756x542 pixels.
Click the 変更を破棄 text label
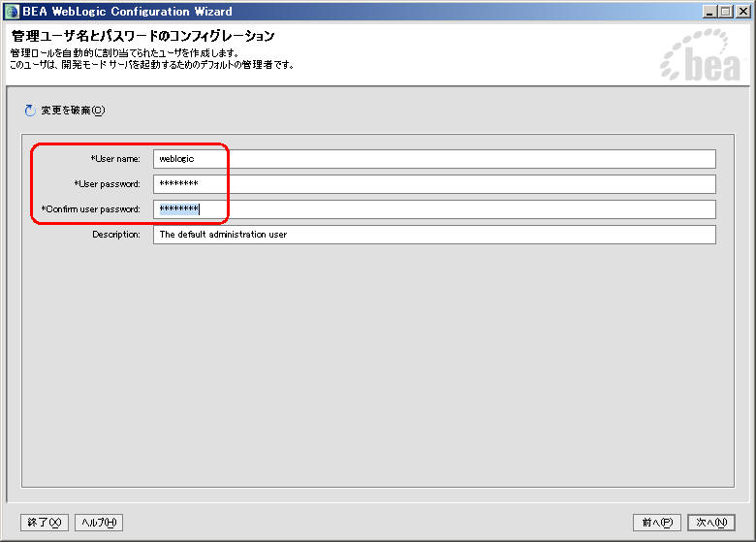(x=72, y=111)
